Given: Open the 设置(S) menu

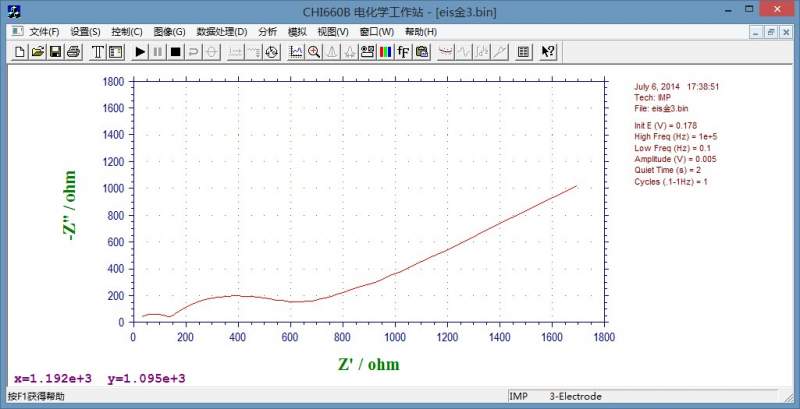Looking at the screenshot, I should 86,32.
